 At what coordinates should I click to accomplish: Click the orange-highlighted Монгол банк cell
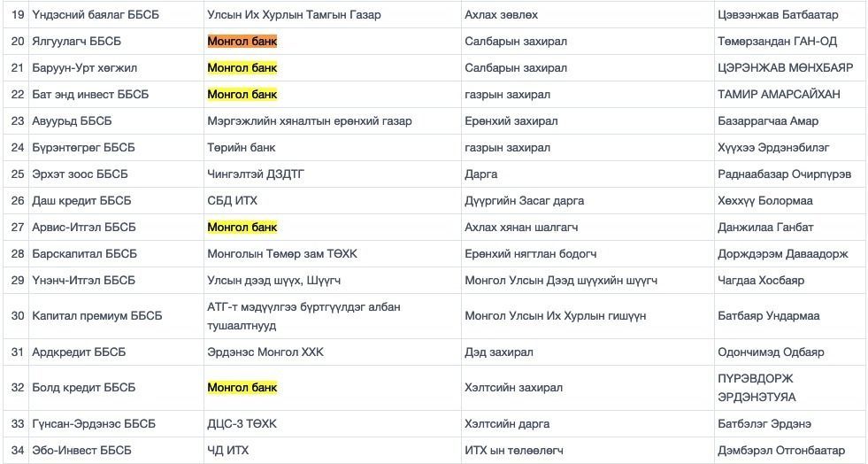click(x=242, y=41)
